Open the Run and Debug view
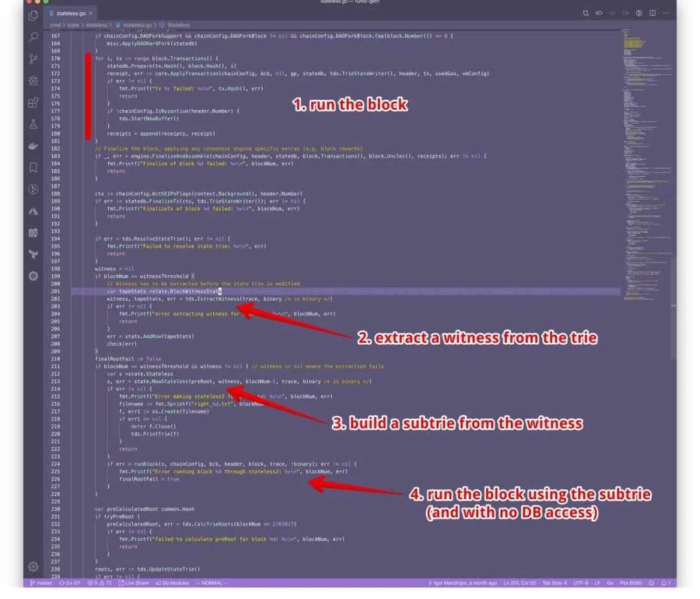This screenshot has height=599, width=700. (x=33, y=80)
